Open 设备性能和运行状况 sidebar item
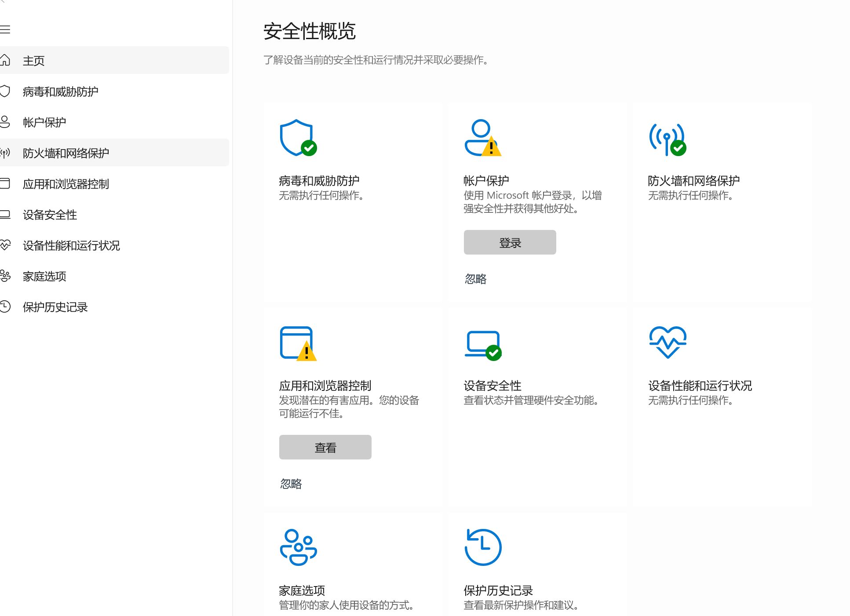Screen dimensions: 850x616 (114, 245)
